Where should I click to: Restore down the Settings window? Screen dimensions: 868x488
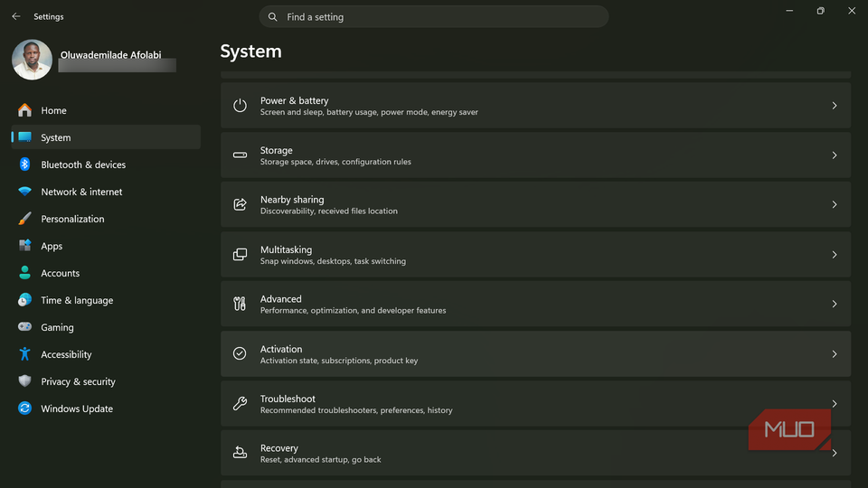(x=820, y=11)
